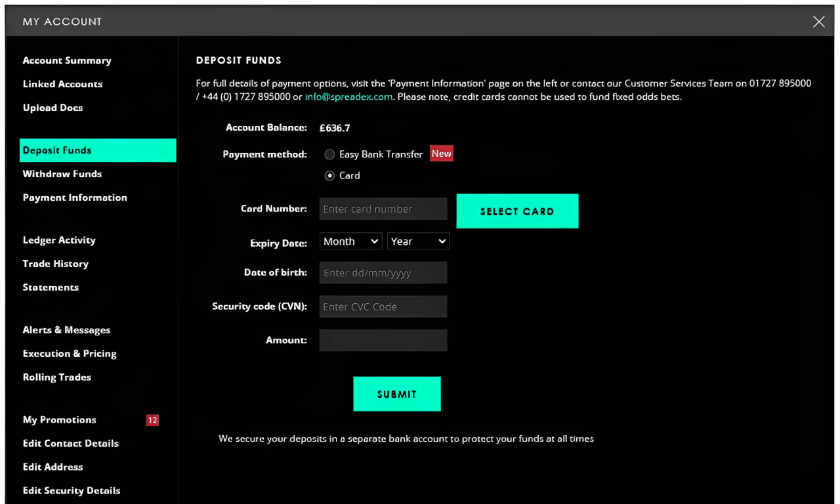Click the red New badge
The width and height of the screenshot is (840, 504).
point(441,154)
